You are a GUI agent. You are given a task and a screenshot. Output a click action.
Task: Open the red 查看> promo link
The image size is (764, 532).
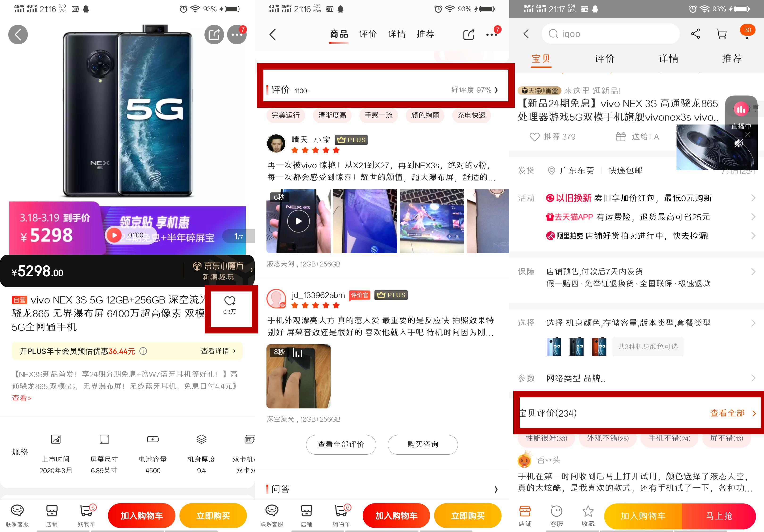(22, 398)
